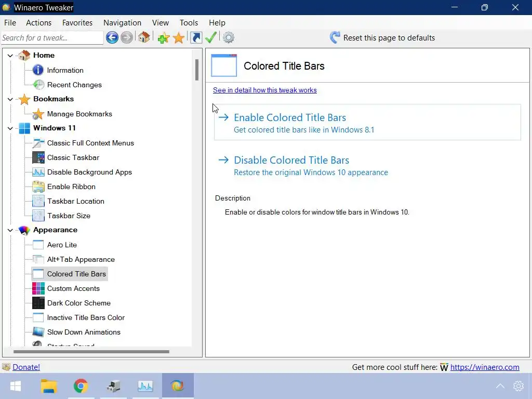Click the Manage Bookmarks star icon

38,114
